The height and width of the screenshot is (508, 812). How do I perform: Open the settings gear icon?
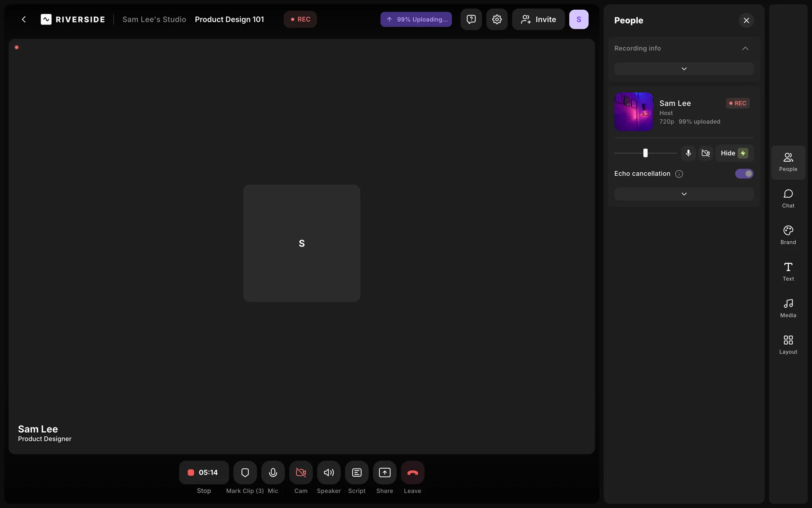(497, 19)
